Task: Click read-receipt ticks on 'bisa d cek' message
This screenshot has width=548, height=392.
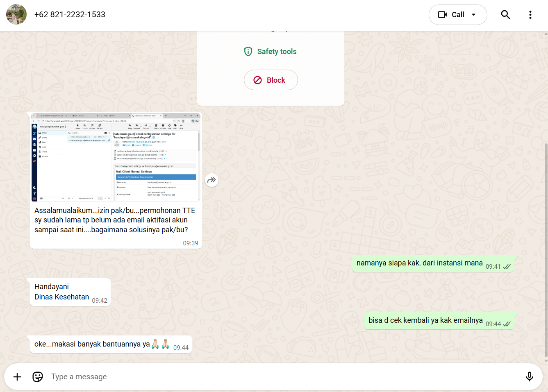Action: click(x=507, y=324)
